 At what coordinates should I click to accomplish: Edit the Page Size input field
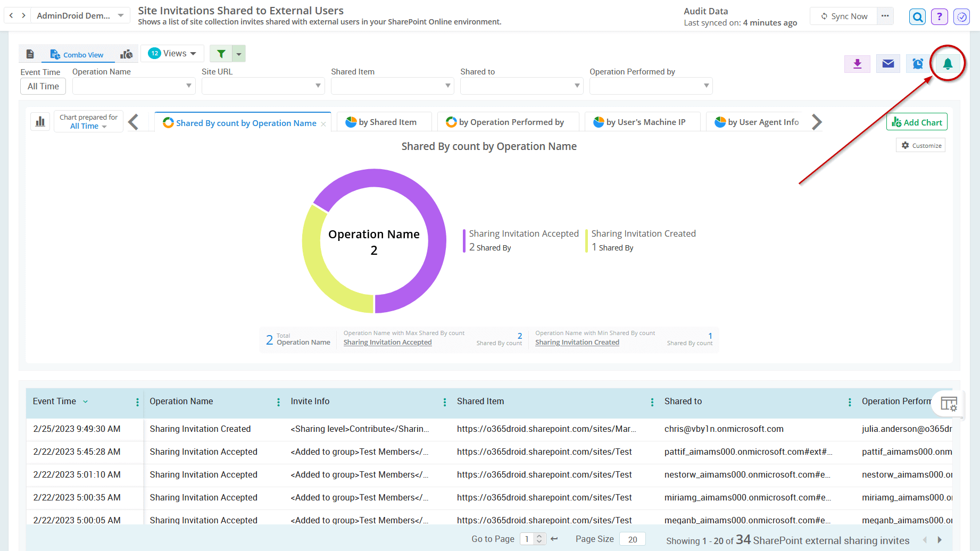point(632,539)
